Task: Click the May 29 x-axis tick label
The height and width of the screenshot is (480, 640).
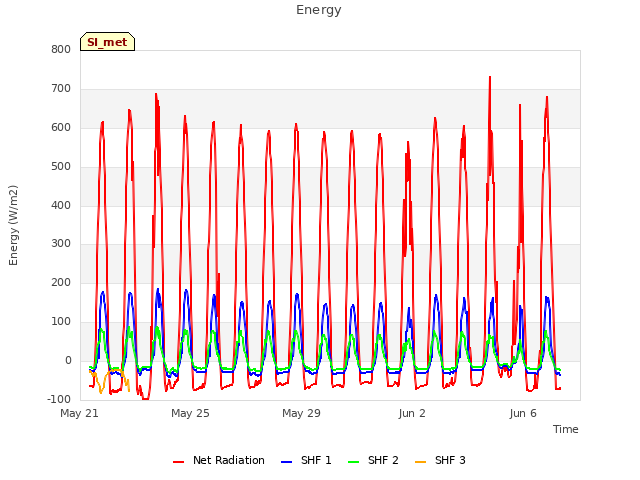Action: click(301, 413)
